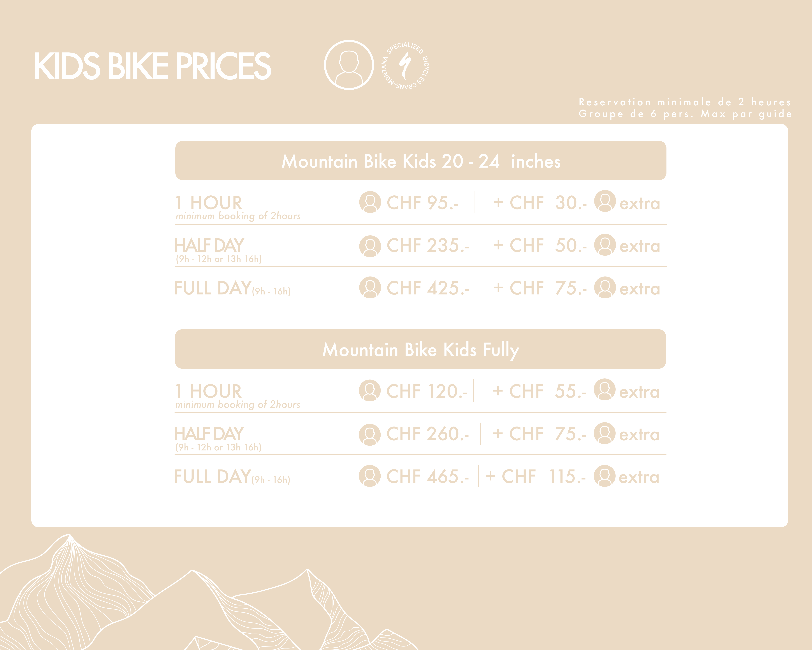Click the person icon before CHF 465.-
Screen dimensions: 812x650
pyautogui.click(x=369, y=476)
